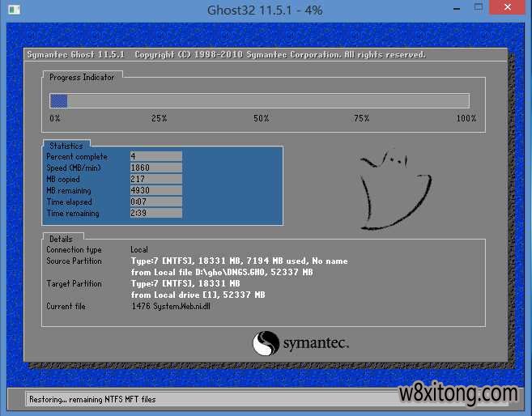Click the Details panel heading
Screen dimensions: 532x416
click(x=61, y=239)
